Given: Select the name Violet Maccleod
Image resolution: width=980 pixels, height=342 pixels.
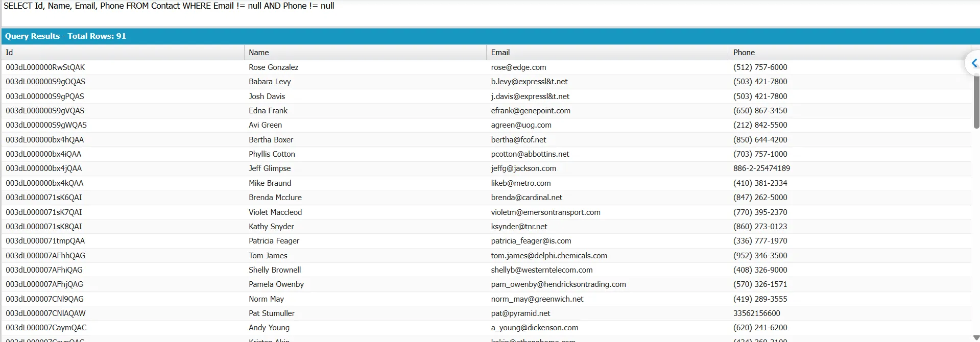Looking at the screenshot, I should pyautogui.click(x=275, y=212).
